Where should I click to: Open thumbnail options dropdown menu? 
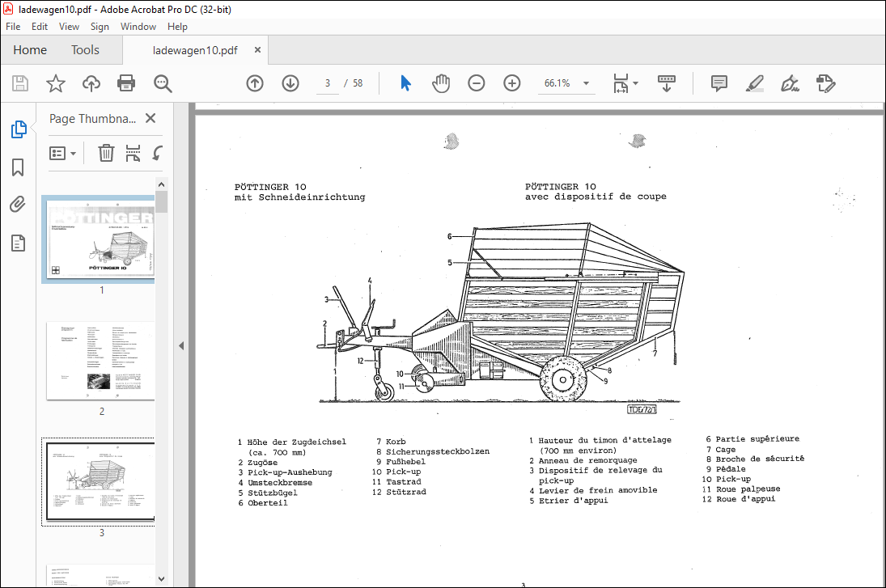click(x=63, y=153)
